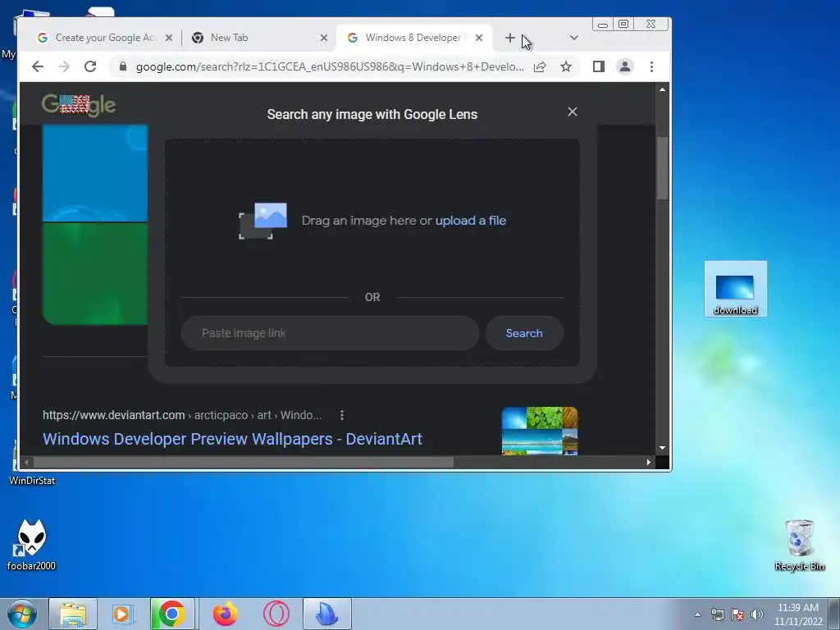Go back to the previous page in Chrome
The height and width of the screenshot is (630, 840).
(38, 66)
